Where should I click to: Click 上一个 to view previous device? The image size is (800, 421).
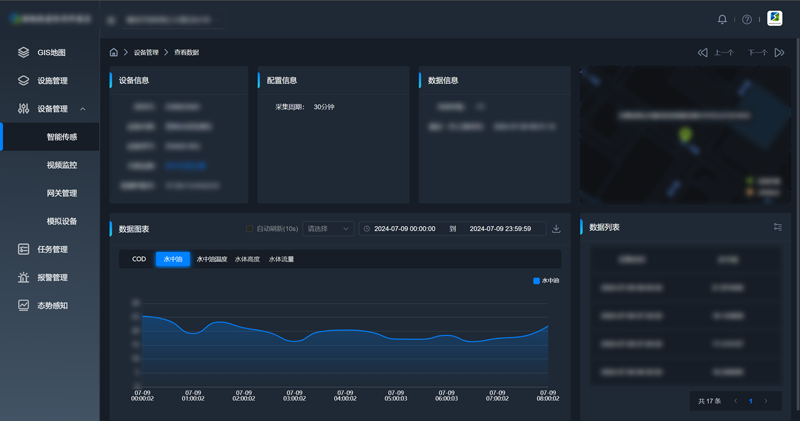pos(716,52)
